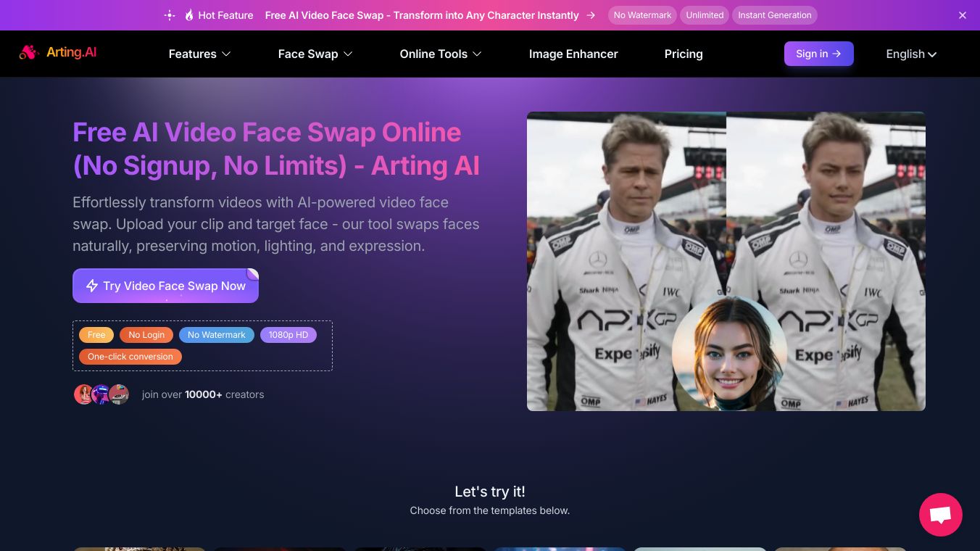Open the Image Enhancer page
Image resolution: width=980 pixels, height=551 pixels.
tap(573, 54)
